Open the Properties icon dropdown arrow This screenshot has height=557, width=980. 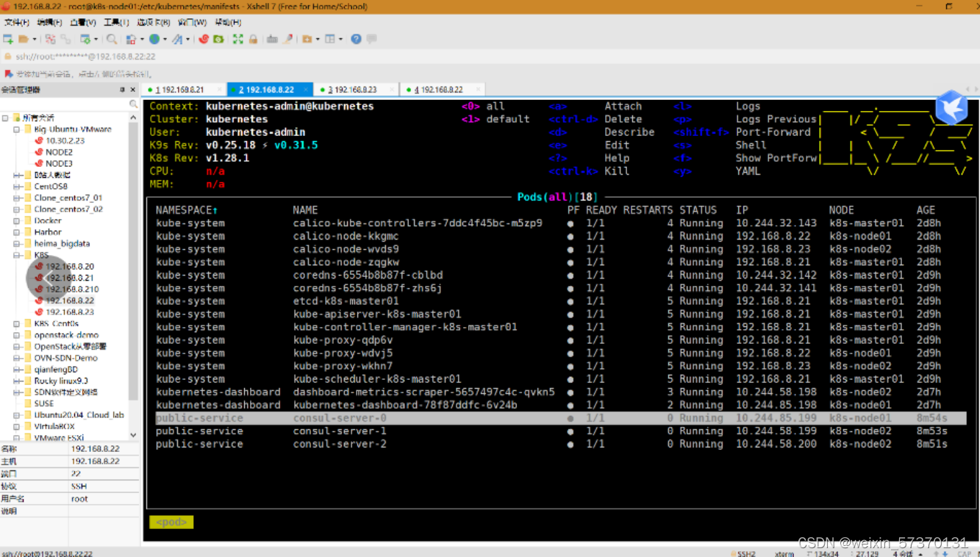coord(96,39)
